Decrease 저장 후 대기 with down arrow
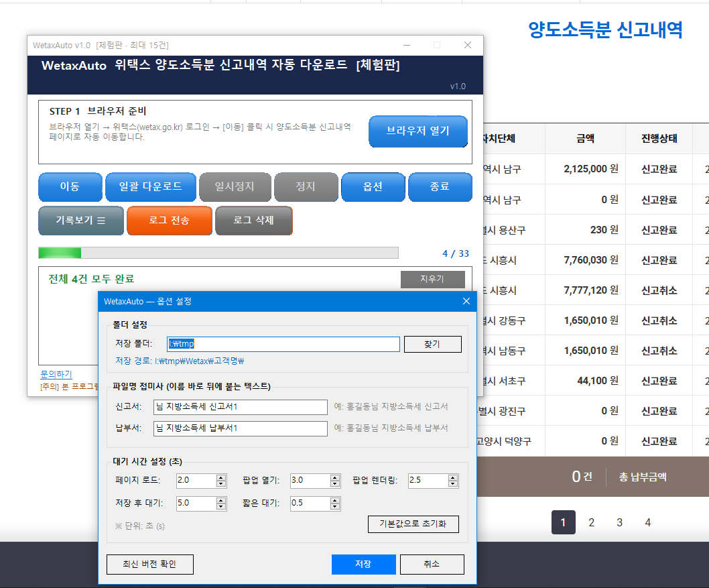The image size is (709, 588). click(221, 507)
